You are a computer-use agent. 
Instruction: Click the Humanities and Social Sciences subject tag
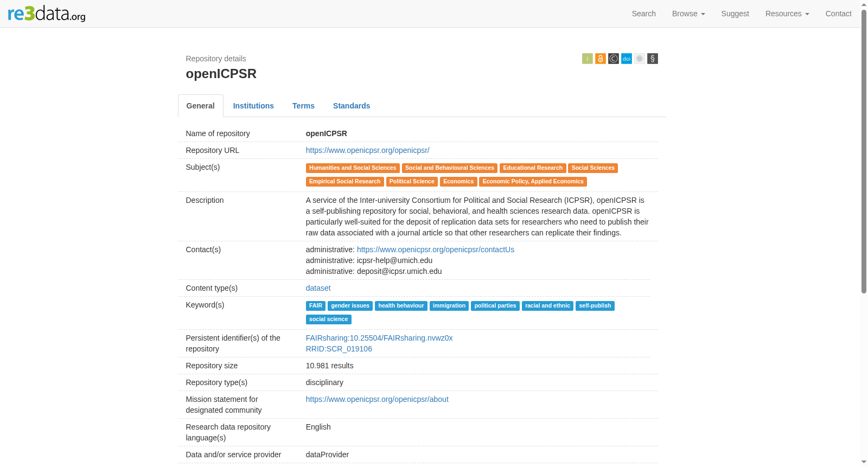(x=353, y=168)
